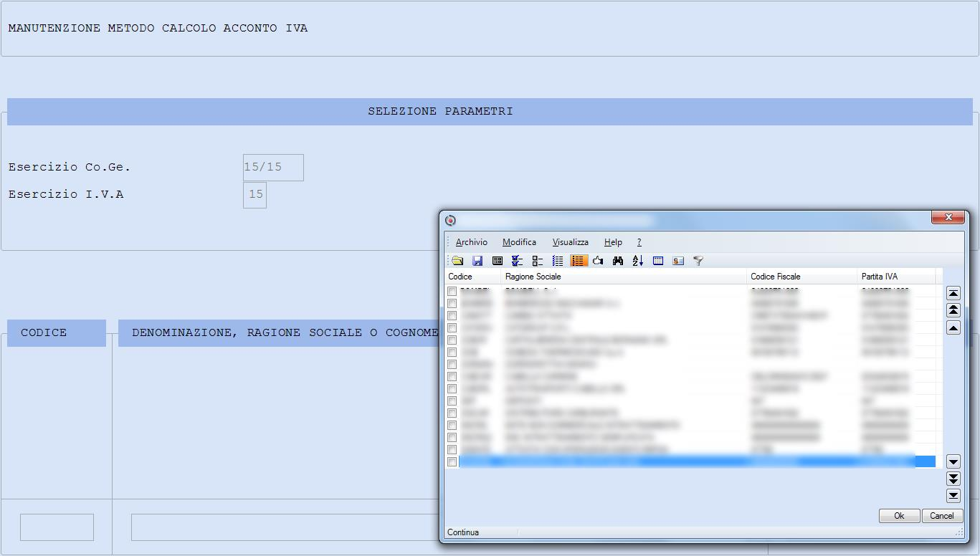Click the page up double arrow button
The image size is (980, 556).
click(953, 310)
